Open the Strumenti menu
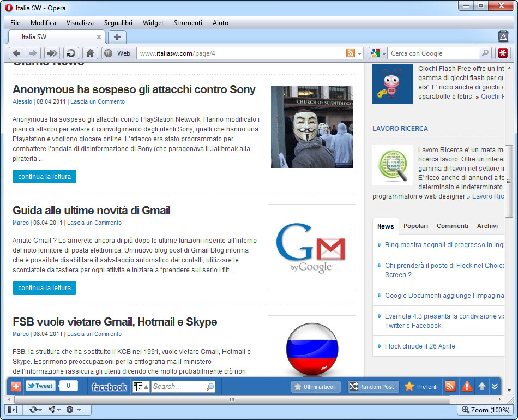The height and width of the screenshot is (420, 518). coord(188,23)
